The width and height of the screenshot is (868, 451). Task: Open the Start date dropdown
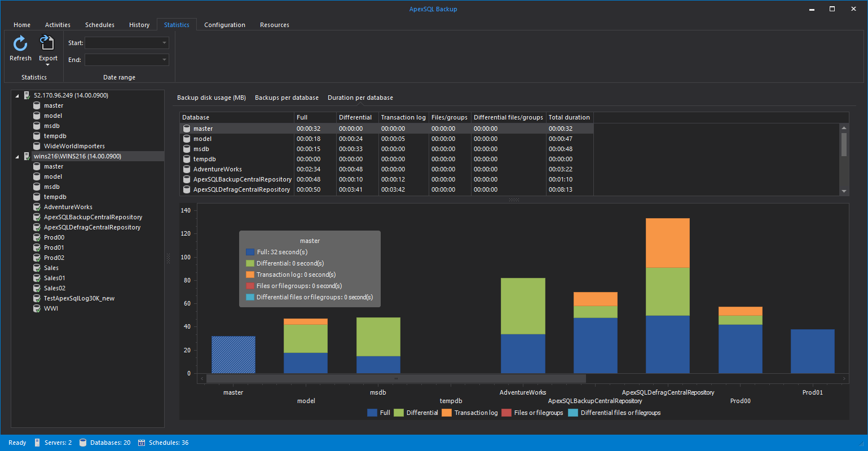click(x=164, y=43)
